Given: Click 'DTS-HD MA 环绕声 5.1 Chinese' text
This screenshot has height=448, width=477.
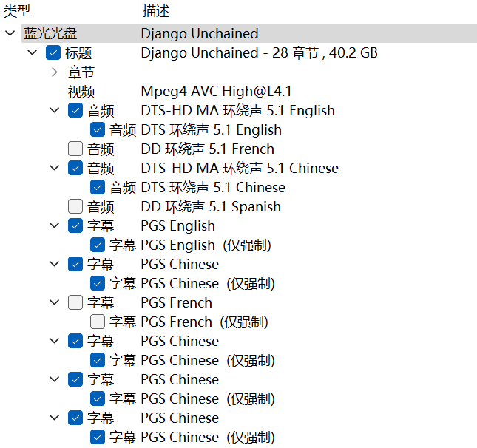Looking at the screenshot, I should coord(240,169).
